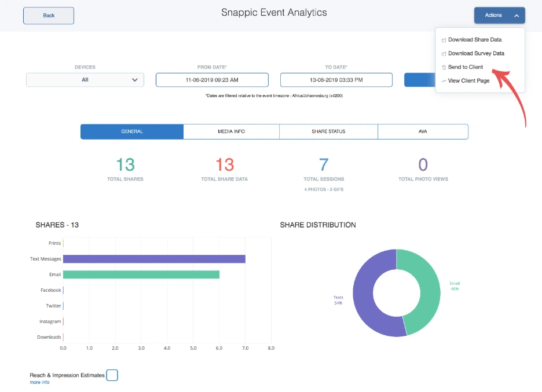
Task: Edit the From Date field
Action: point(212,80)
